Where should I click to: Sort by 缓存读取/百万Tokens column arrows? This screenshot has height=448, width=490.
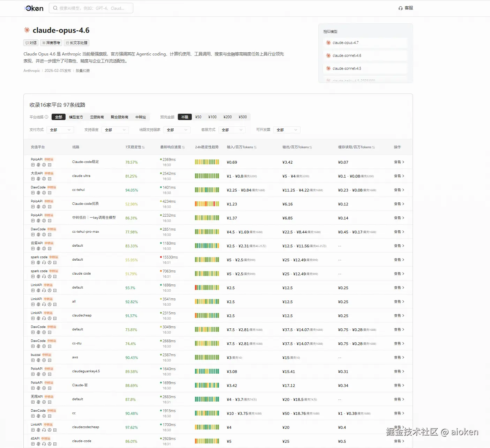click(x=374, y=147)
